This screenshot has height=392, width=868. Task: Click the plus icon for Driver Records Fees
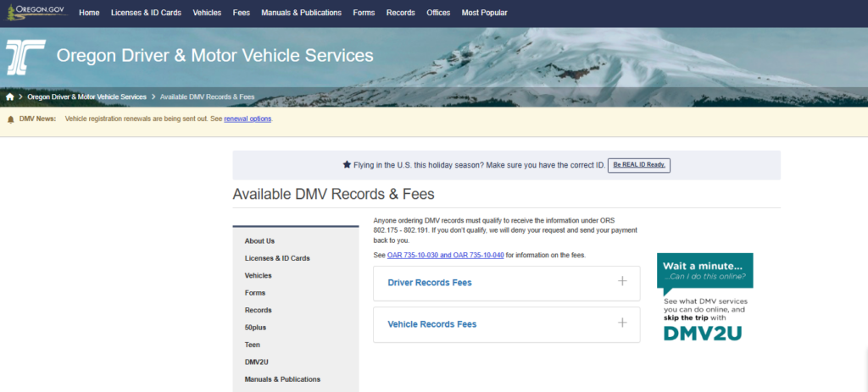622,281
